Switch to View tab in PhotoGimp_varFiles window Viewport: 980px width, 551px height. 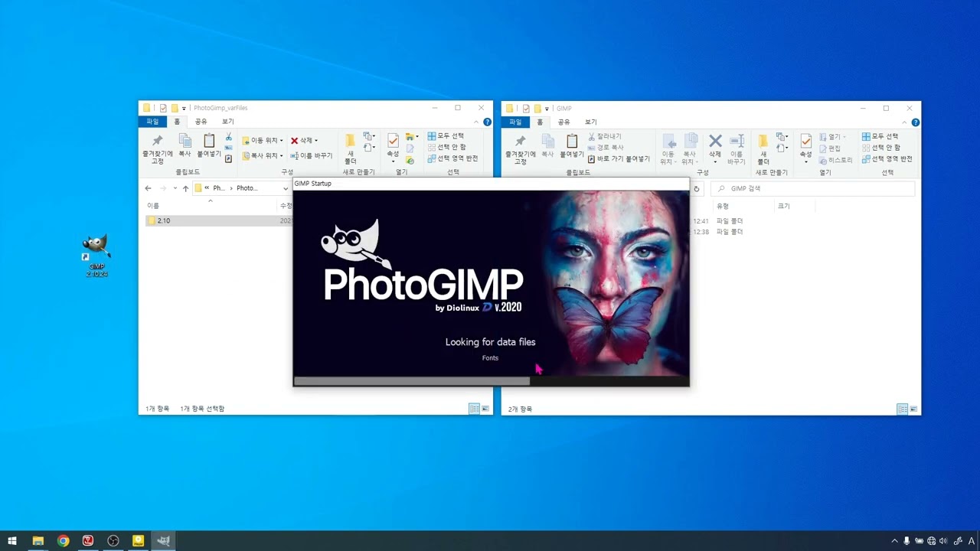click(227, 122)
